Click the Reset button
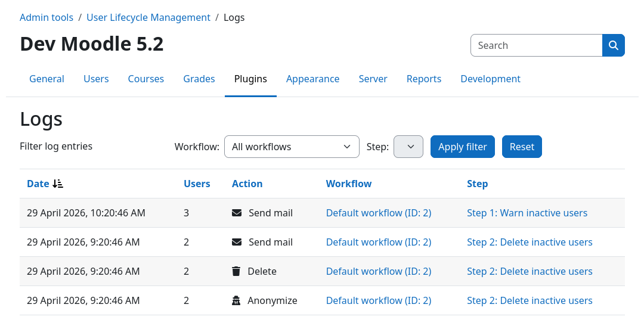 [522, 147]
